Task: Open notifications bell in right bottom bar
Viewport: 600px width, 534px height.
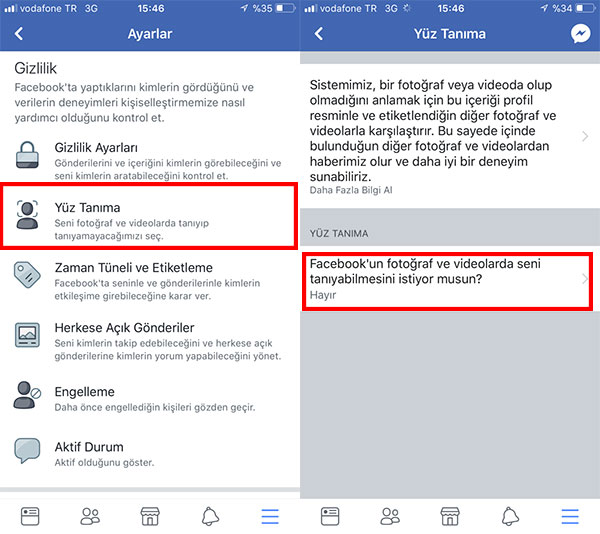Action: point(510,516)
